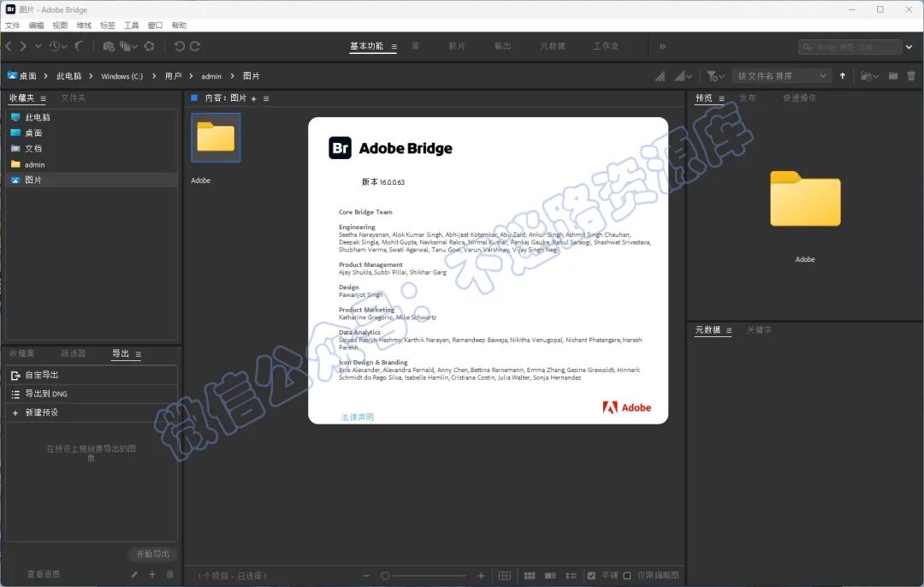This screenshot has height=587, width=924.
Task: Select the 导出到 DNG preset
Action: point(92,394)
